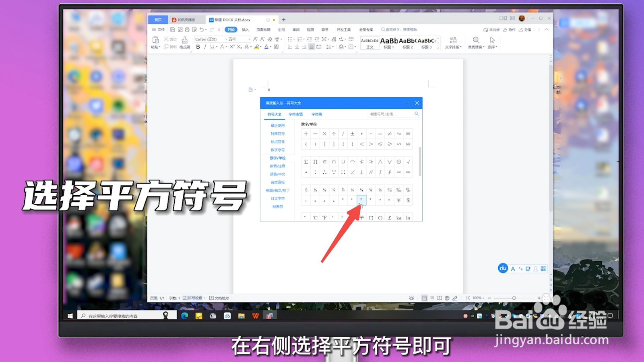644x362 pixels.
Task: Click the 文字排版 text layout icon
Action: (453, 42)
